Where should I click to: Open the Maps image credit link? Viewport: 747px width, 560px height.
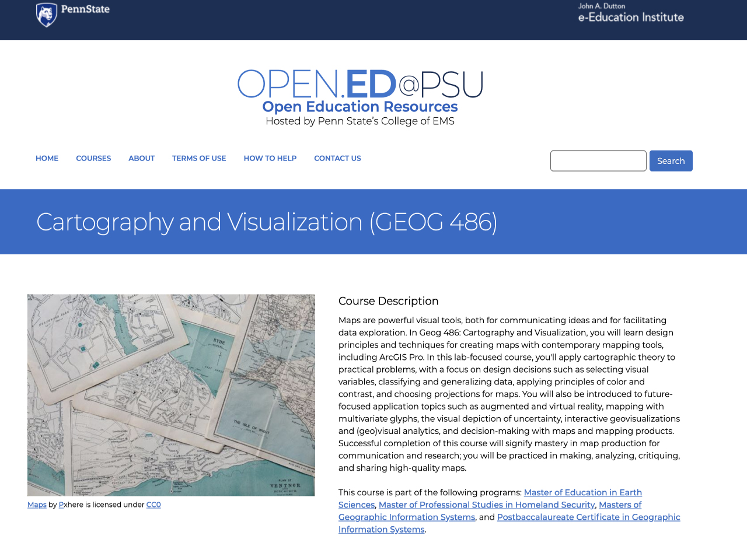[37, 505]
